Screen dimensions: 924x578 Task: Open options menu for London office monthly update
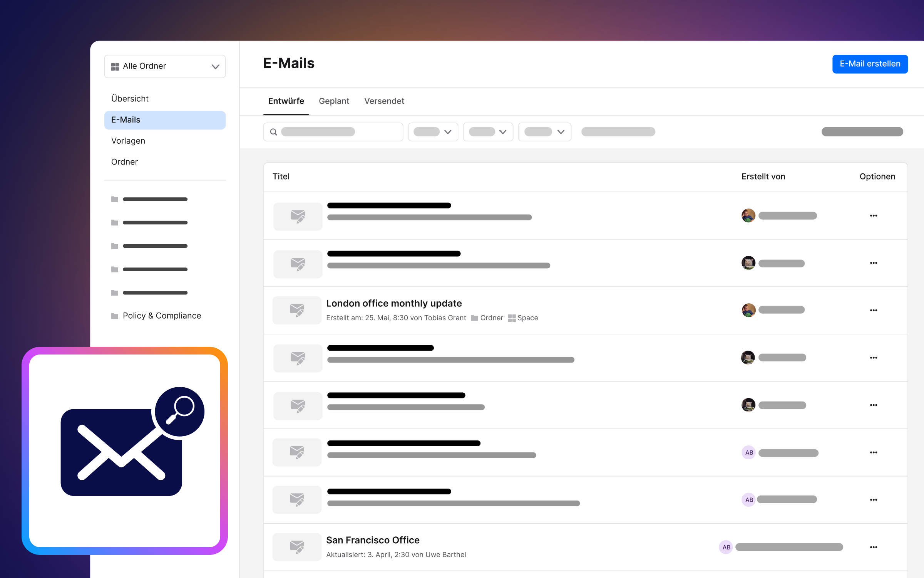click(874, 310)
